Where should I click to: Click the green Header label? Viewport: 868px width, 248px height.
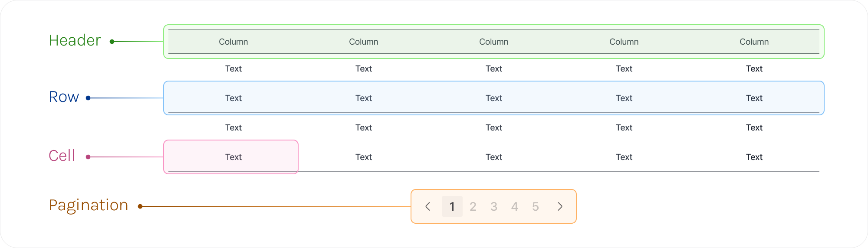click(75, 40)
